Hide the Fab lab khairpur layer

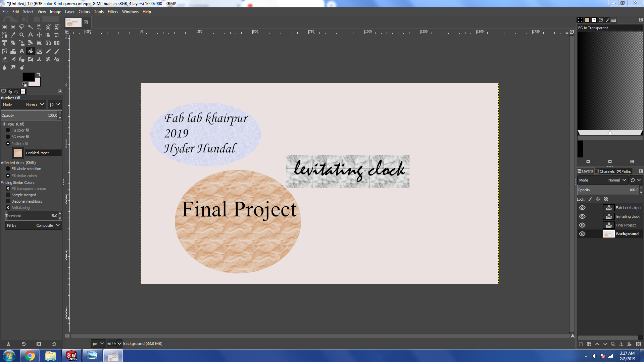tap(582, 208)
